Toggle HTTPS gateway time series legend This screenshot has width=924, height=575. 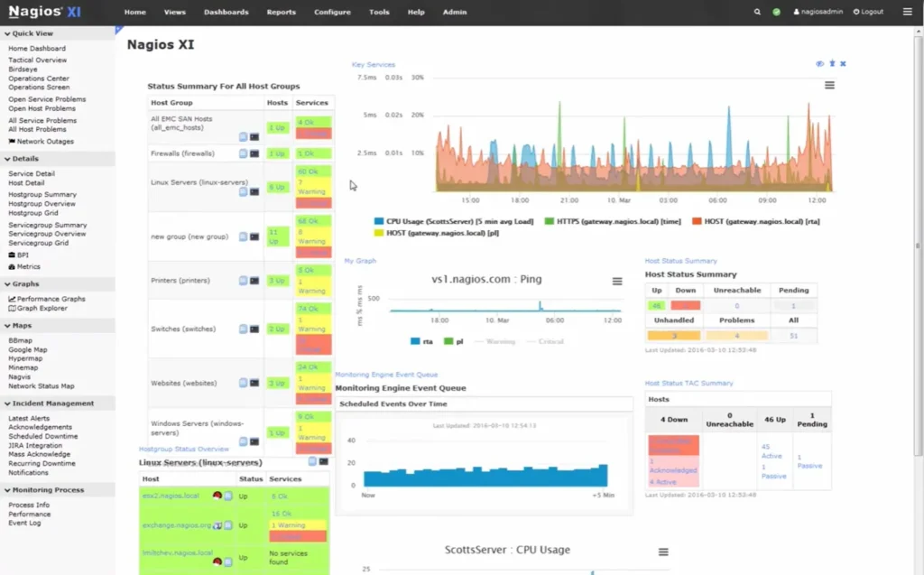[613, 221]
